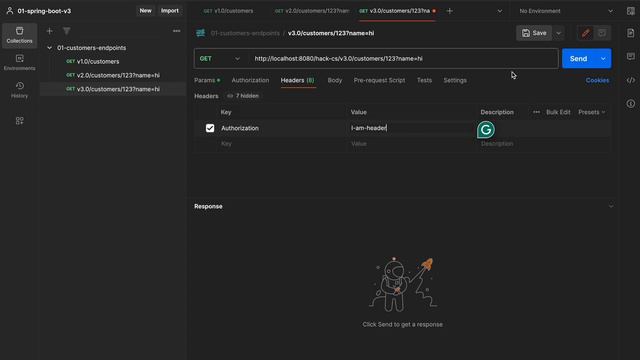Open the Collections sidebar panel
This screenshot has height=360, width=640.
(x=19, y=35)
